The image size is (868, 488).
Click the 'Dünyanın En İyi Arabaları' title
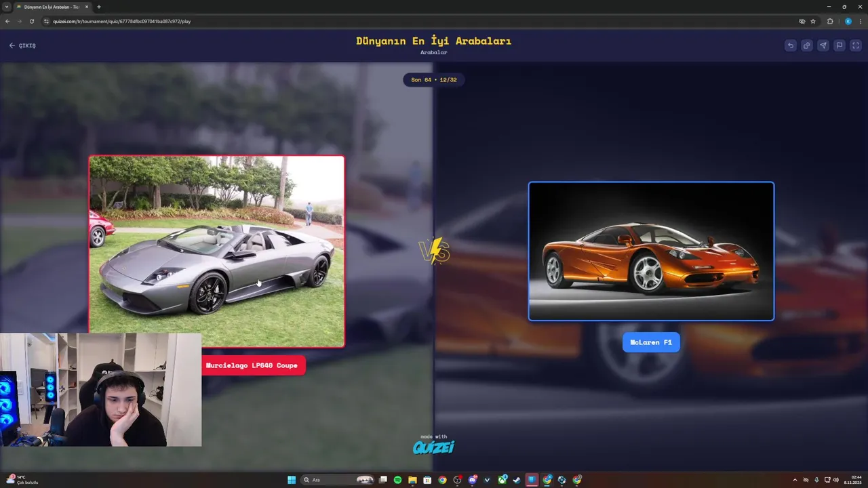(x=434, y=41)
